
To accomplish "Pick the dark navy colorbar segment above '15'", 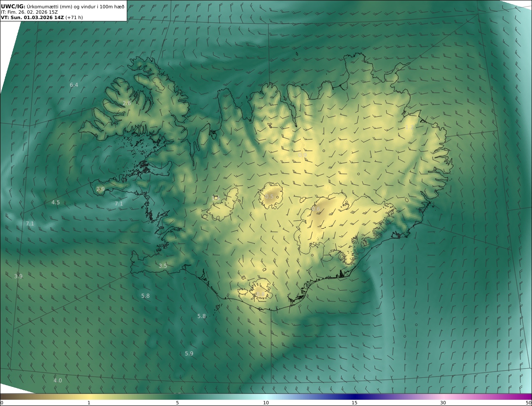I will coord(355,396).
